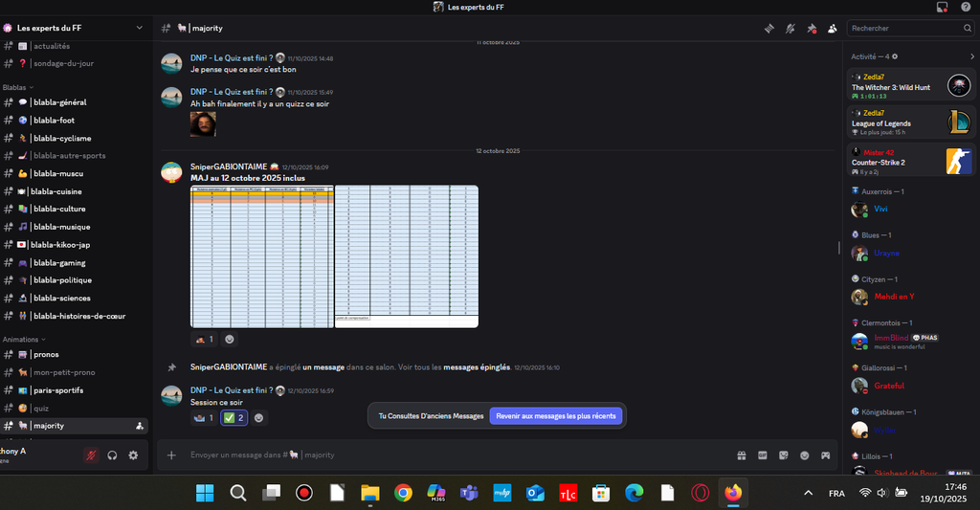Open the spreadsheet image attachment
The height and width of the screenshot is (510, 980).
coord(334,256)
